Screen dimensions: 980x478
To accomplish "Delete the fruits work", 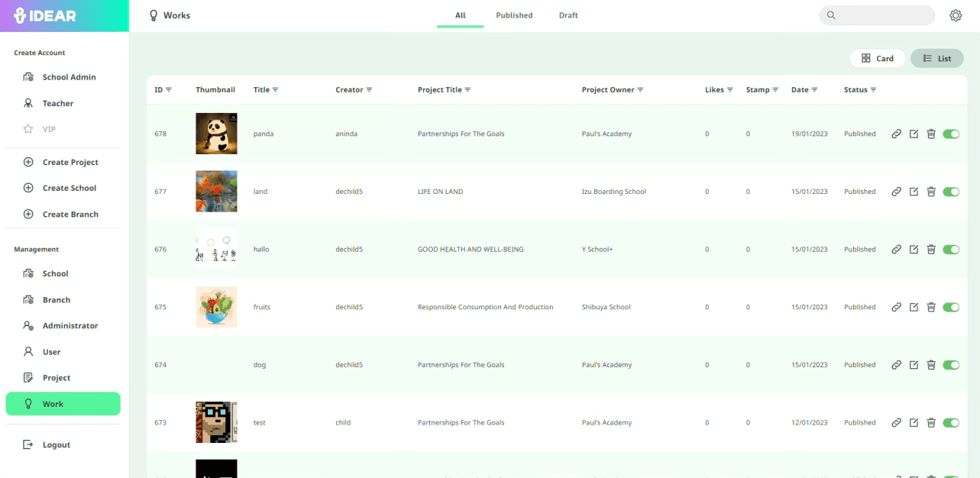I will tap(931, 307).
